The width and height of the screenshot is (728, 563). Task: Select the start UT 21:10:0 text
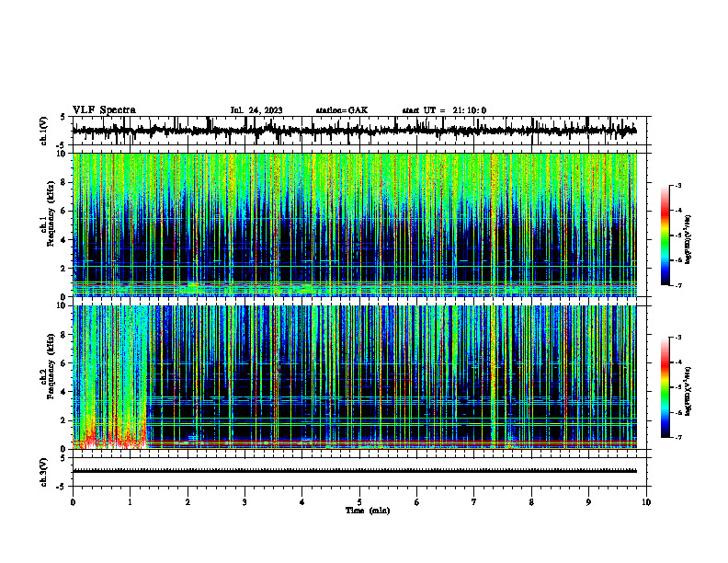tap(444, 110)
